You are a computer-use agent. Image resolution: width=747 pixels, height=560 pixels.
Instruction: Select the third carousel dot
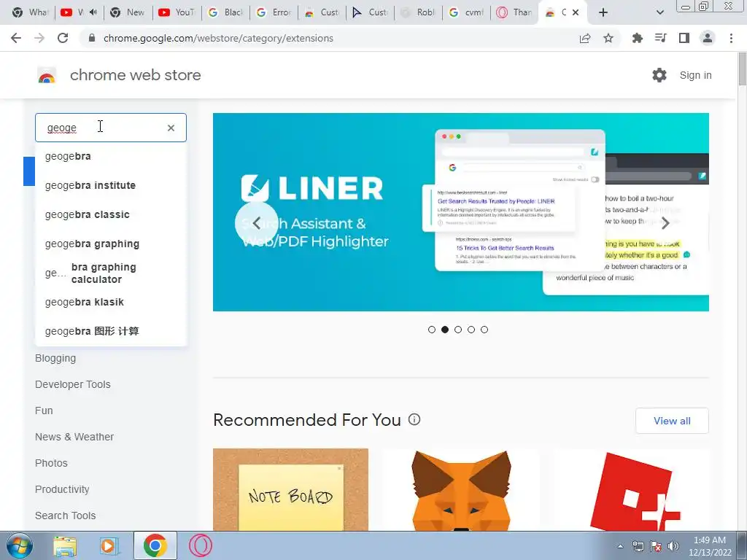pos(458,330)
